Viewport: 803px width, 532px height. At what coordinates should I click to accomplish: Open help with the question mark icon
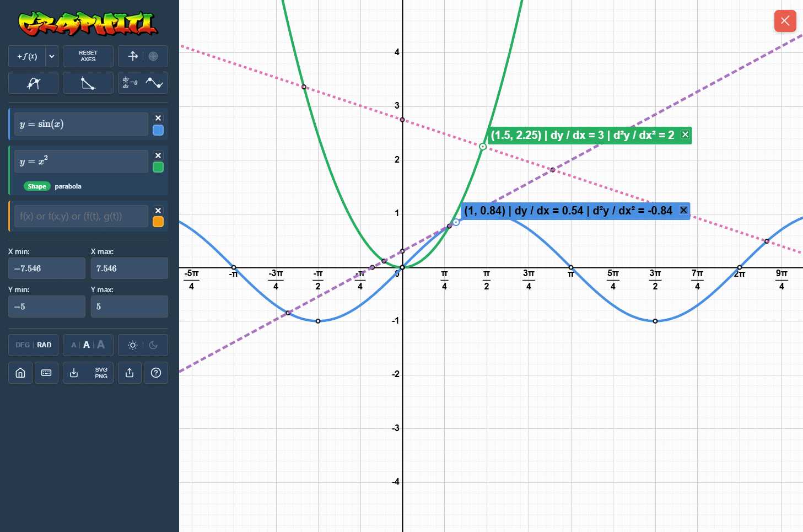(x=156, y=373)
